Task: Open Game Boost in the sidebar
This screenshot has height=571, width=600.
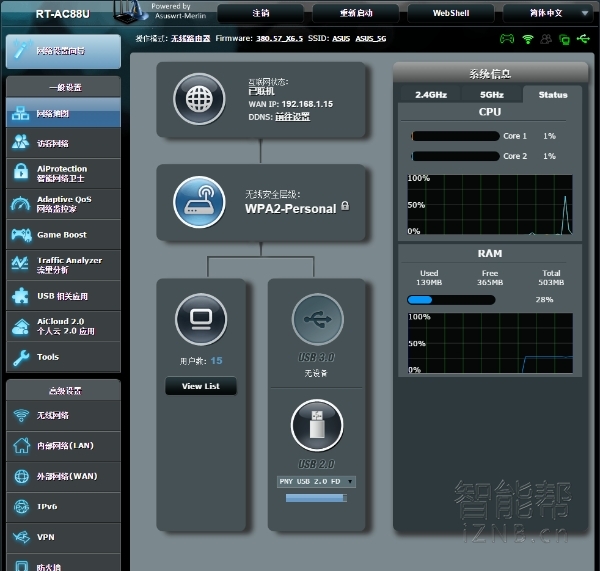Action: [x=62, y=235]
